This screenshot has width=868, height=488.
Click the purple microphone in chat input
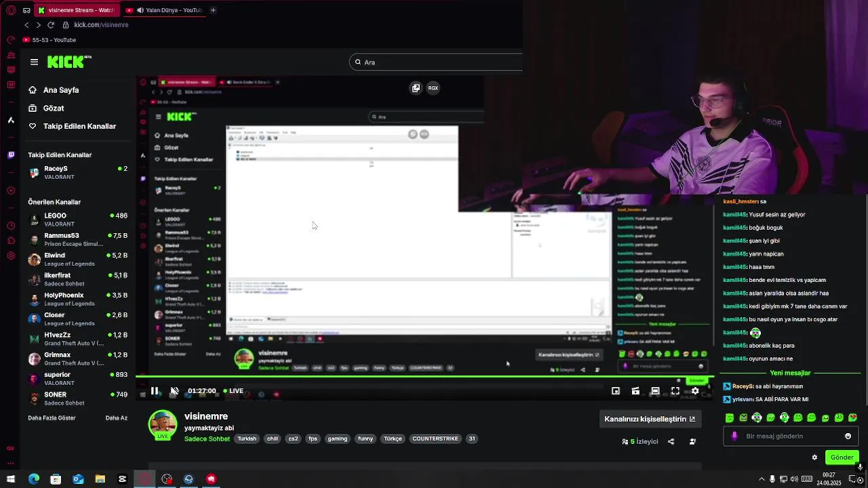coord(734,436)
